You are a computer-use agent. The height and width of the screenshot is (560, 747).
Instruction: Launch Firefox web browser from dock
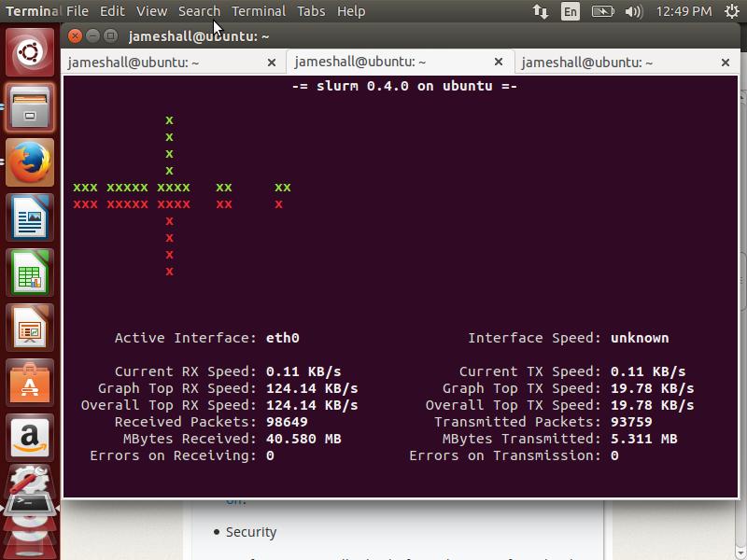(30, 162)
